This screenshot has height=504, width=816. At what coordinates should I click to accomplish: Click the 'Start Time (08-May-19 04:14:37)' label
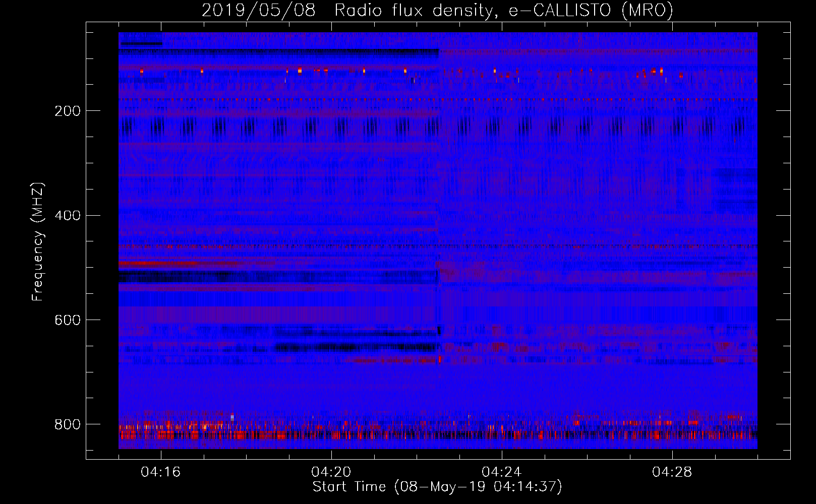[x=437, y=487]
